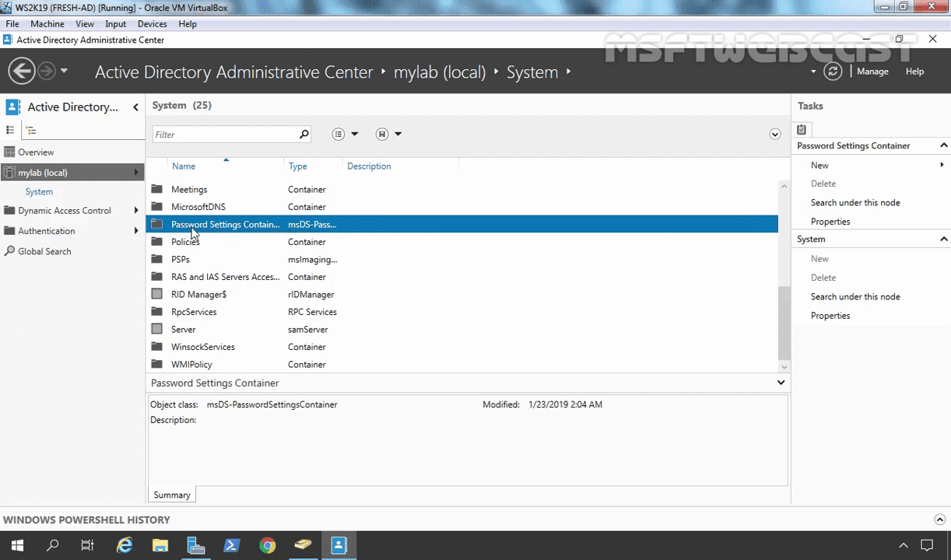Open Properties of Password Settings Container

pyautogui.click(x=830, y=222)
